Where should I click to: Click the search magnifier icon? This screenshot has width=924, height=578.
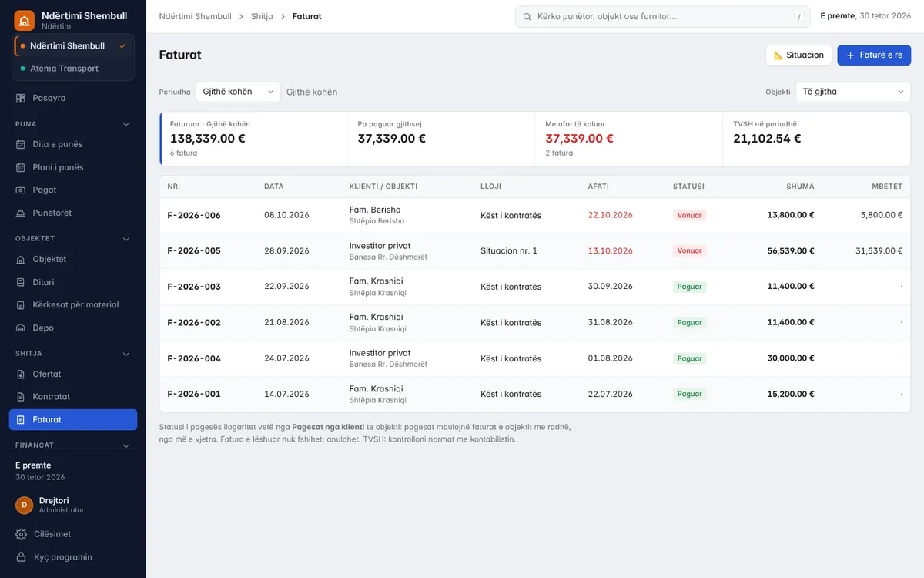(527, 16)
